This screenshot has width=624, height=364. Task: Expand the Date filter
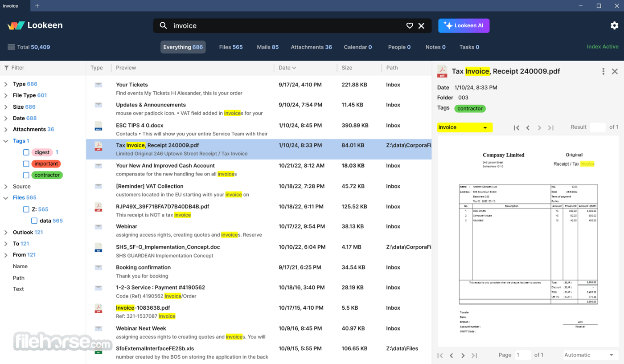point(6,119)
